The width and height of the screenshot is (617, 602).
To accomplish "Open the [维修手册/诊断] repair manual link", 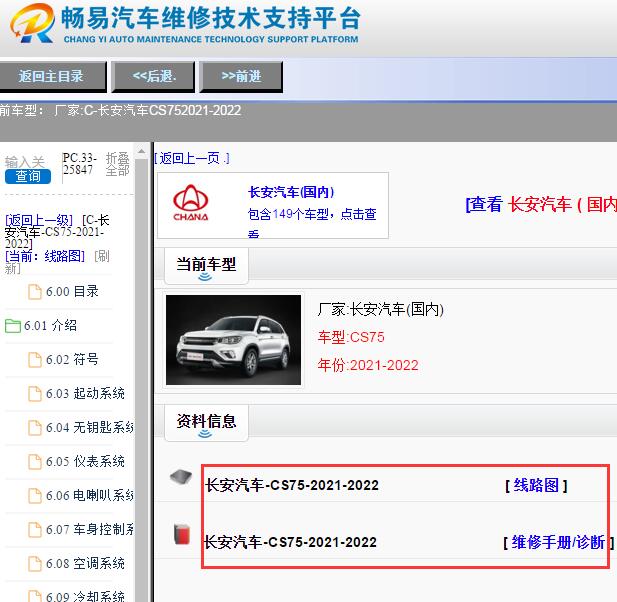I will pyautogui.click(x=558, y=543).
